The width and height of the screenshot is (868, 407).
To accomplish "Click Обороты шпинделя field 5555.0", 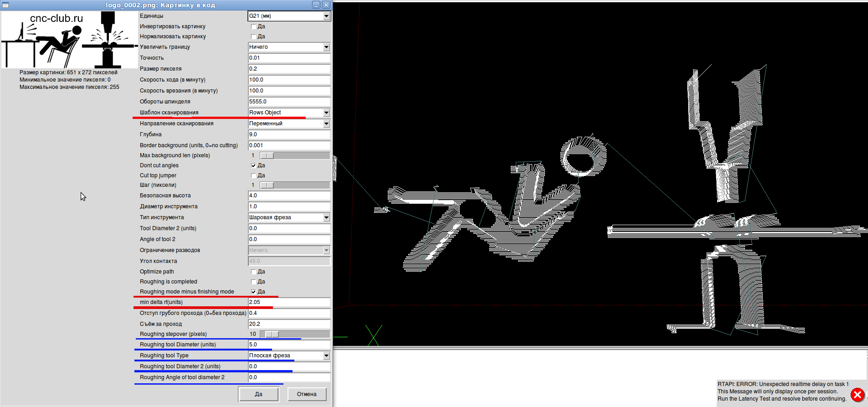I will pos(289,102).
